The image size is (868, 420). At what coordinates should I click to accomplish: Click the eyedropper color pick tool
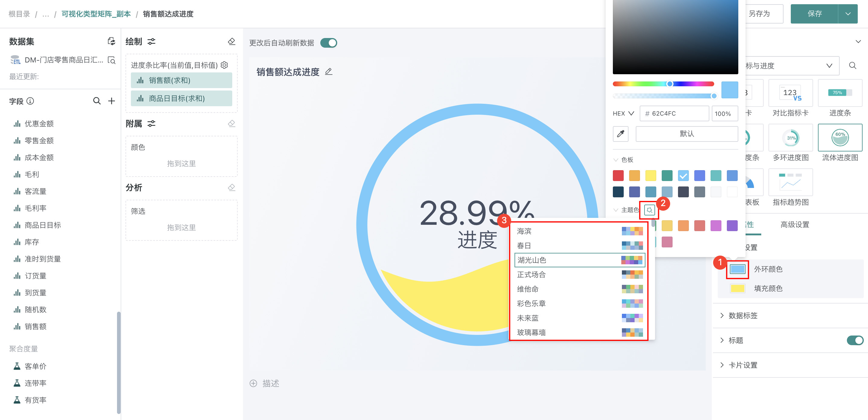620,134
